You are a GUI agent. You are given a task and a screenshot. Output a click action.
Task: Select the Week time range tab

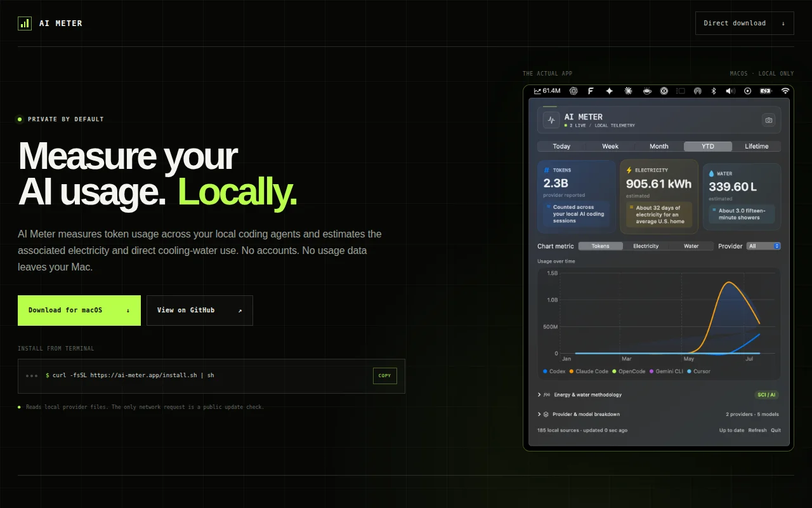tap(610, 146)
